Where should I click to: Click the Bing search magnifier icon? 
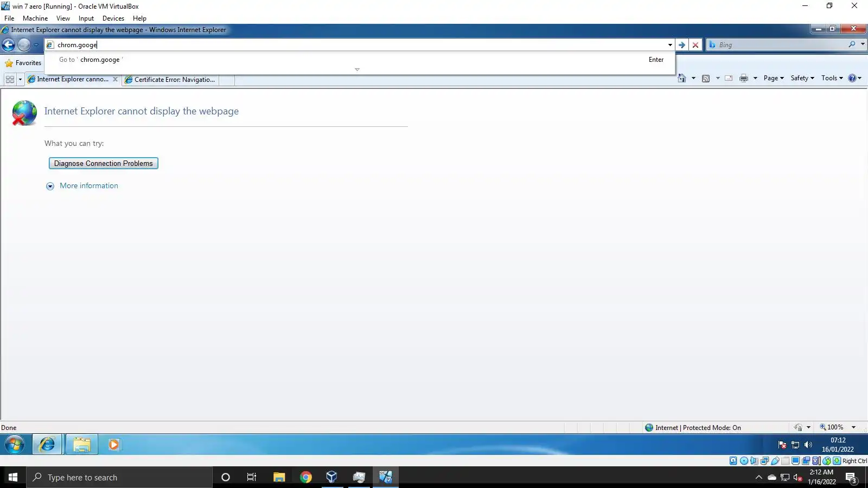click(852, 44)
